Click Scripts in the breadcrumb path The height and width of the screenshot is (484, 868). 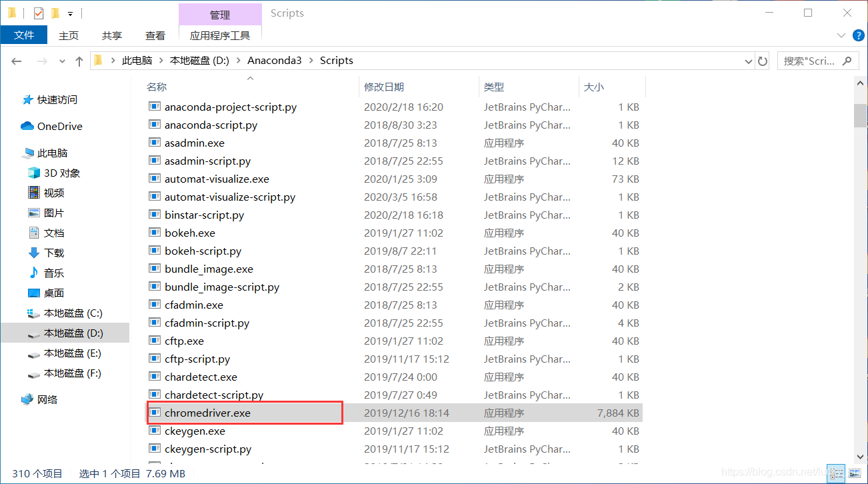[x=337, y=61]
